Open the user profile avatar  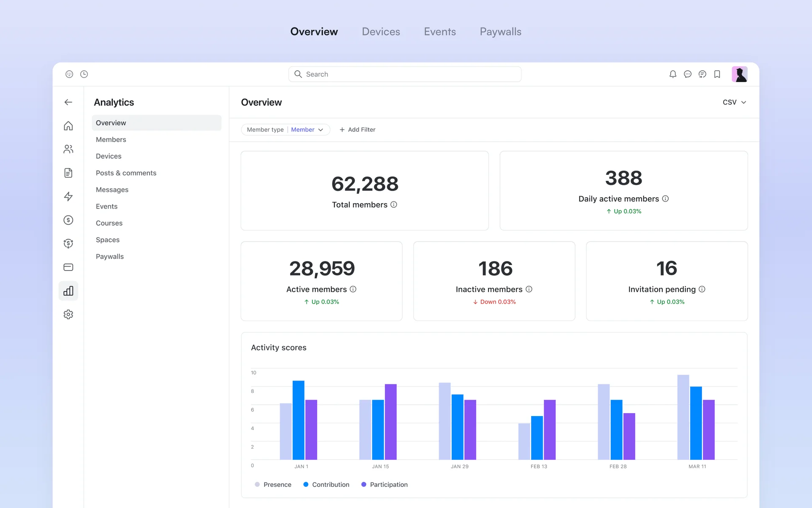pos(739,74)
